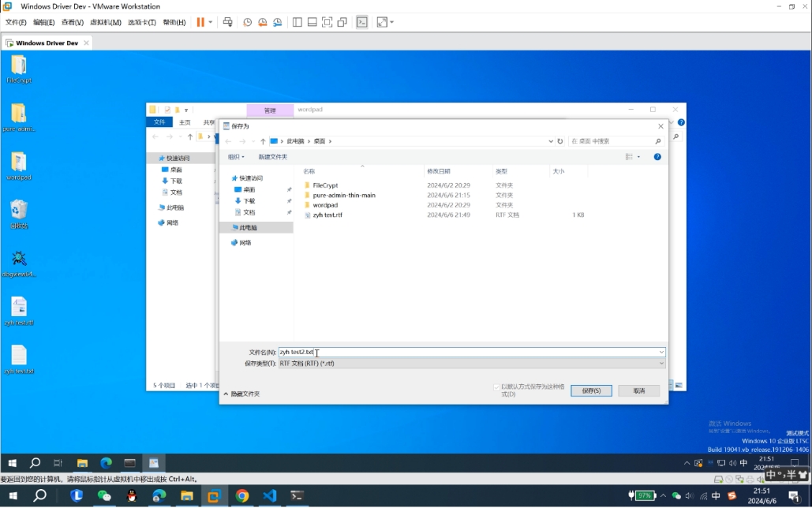Enter VMware full screen mode icon
The image size is (812, 508).
(x=327, y=22)
